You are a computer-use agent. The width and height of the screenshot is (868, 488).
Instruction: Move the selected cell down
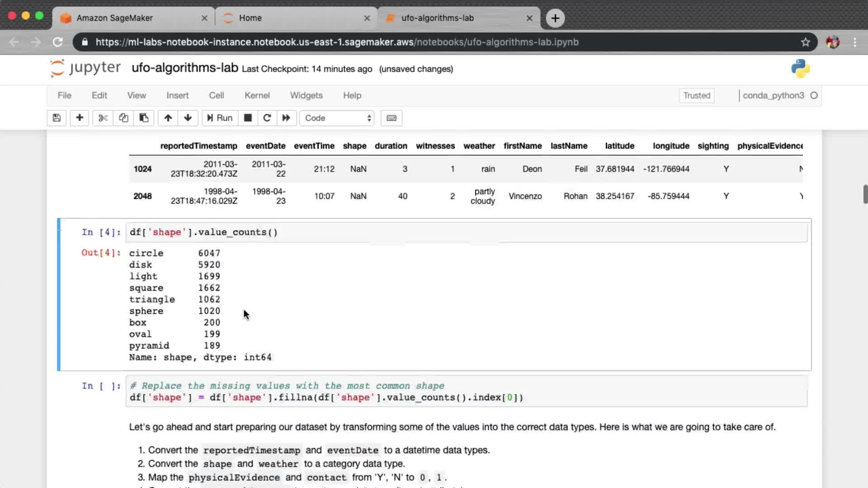(188, 118)
